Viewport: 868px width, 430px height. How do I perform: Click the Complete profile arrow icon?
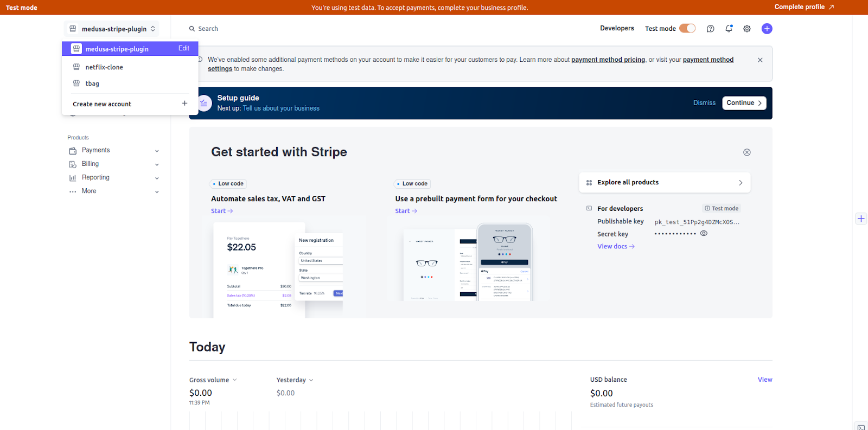pyautogui.click(x=832, y=7)
